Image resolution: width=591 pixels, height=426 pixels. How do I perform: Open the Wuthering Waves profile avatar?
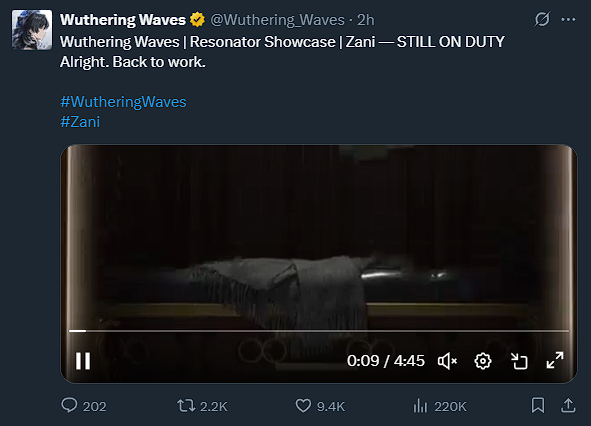coord(32,30)
